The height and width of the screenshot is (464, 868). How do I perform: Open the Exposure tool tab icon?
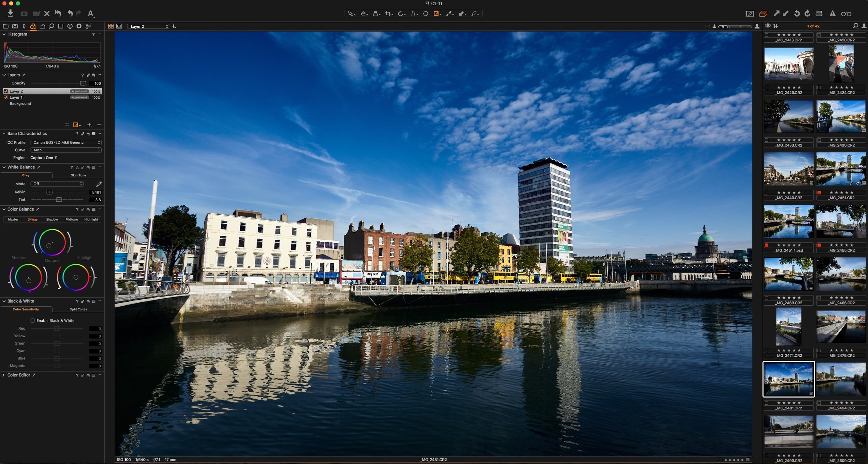click(42, 26)
